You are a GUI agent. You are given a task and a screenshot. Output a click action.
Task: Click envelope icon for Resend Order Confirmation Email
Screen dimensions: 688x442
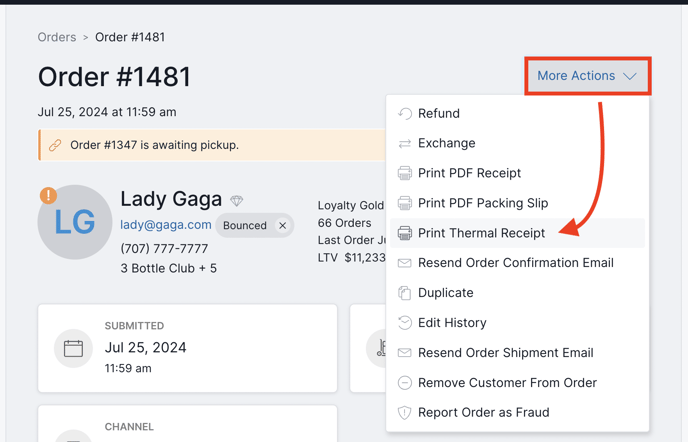coord(405,263)
